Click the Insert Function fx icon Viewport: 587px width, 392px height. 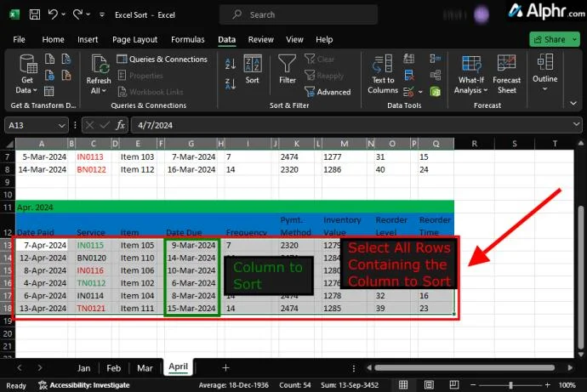(121, 124)
